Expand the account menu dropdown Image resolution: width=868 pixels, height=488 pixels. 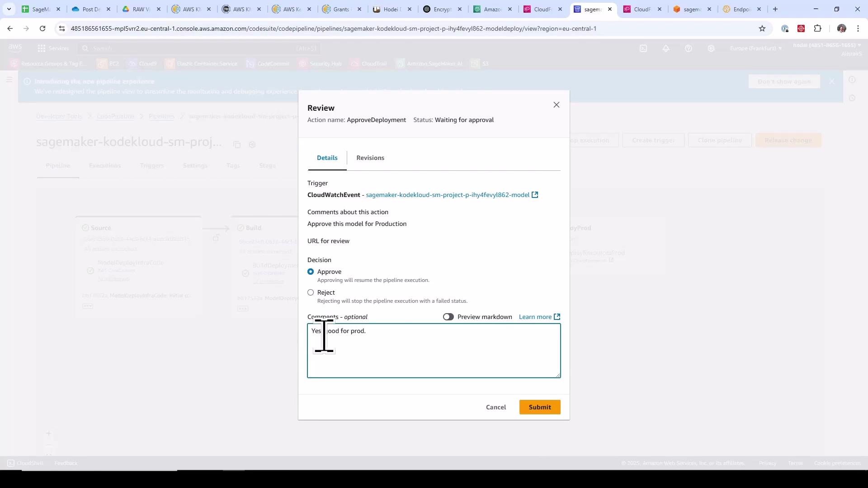tap(827, 45)
